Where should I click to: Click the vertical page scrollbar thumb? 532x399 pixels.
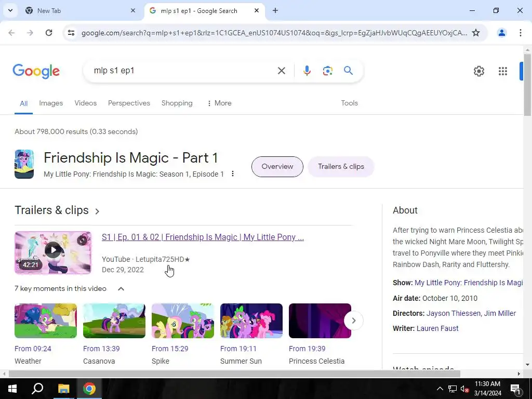(x=528, y=85)
